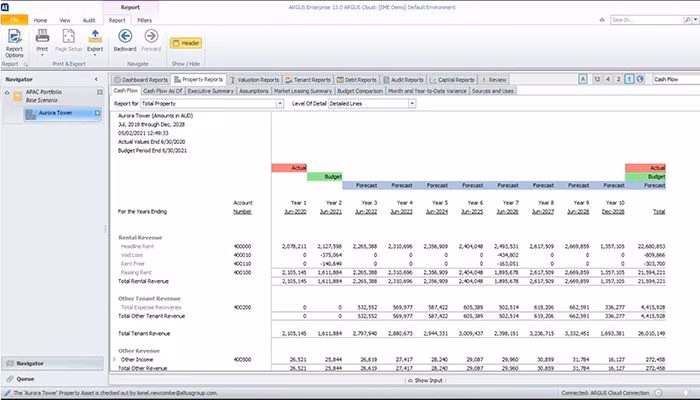
Task: Open the Export menu icon
Action: 95,36
